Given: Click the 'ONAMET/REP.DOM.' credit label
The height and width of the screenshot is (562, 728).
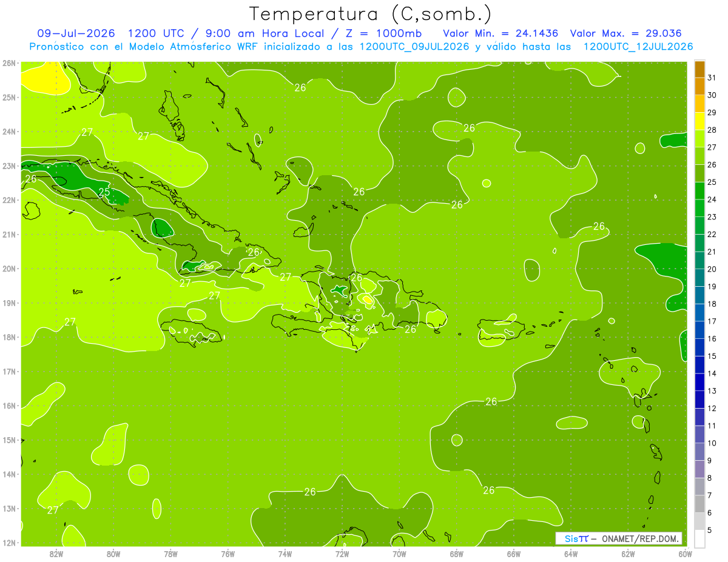Looking at the screenshot, I should pyautogui.click(x=641, y=538).
